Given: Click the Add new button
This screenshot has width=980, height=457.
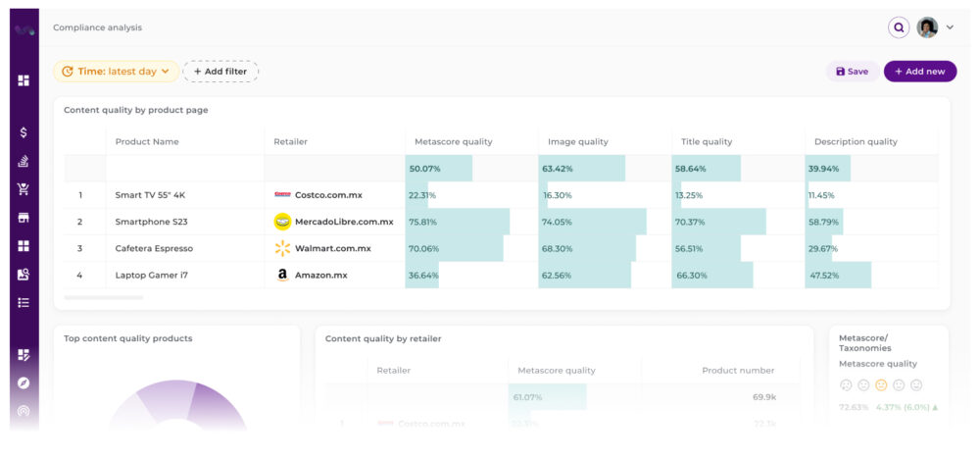Looking at the screenshot, I should pos(920,72).
